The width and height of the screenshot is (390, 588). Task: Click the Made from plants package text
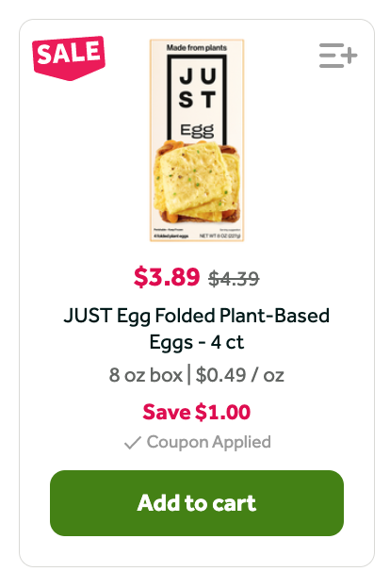197,48
